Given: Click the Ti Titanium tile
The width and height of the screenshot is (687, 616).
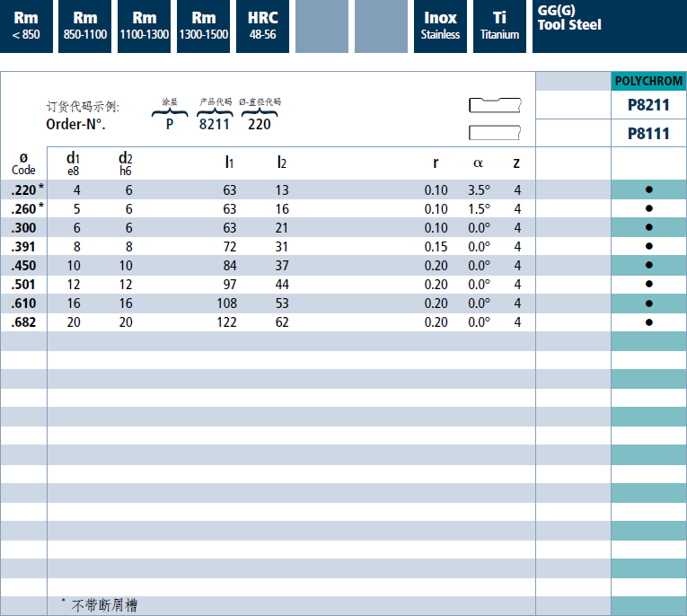Looking at the screenshot, I should click(499, 26).
